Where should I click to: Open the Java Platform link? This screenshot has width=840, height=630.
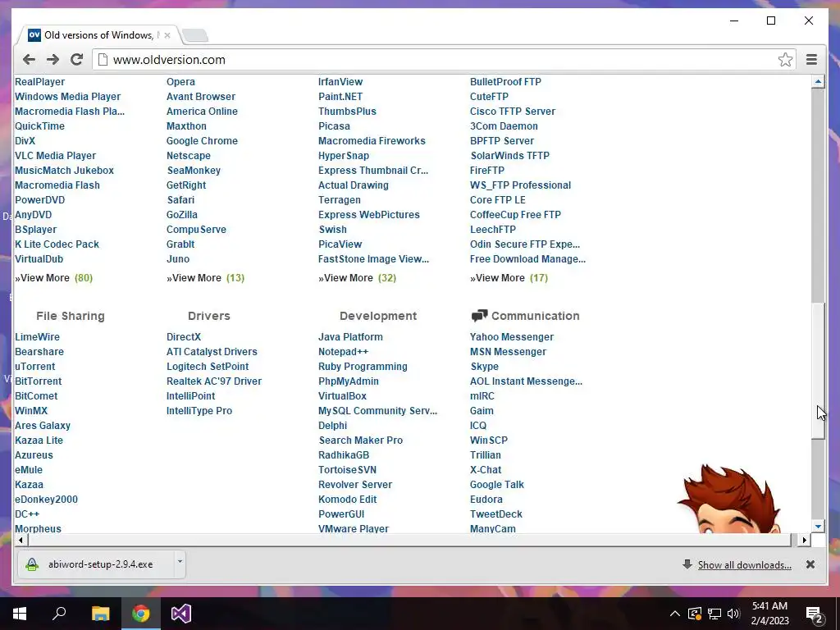pyautogui.click(x=350, y=337)
